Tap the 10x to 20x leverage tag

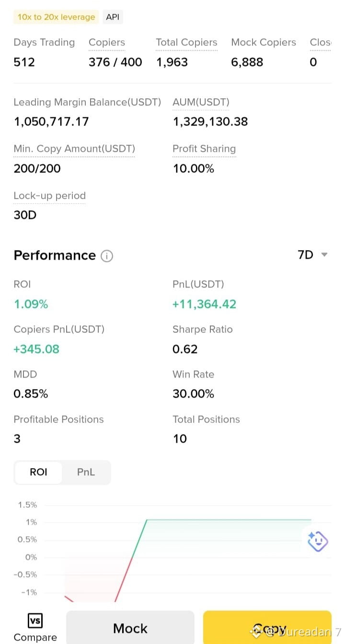click(x=56, y=17)
